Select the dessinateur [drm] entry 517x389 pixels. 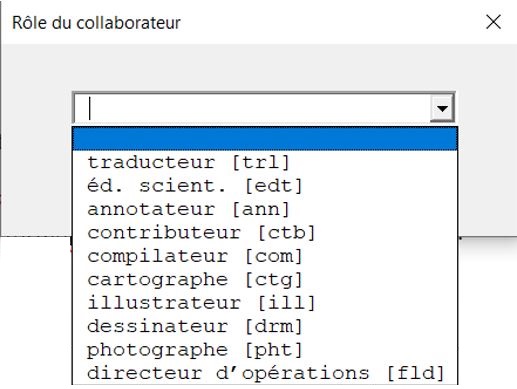(265, 326)
